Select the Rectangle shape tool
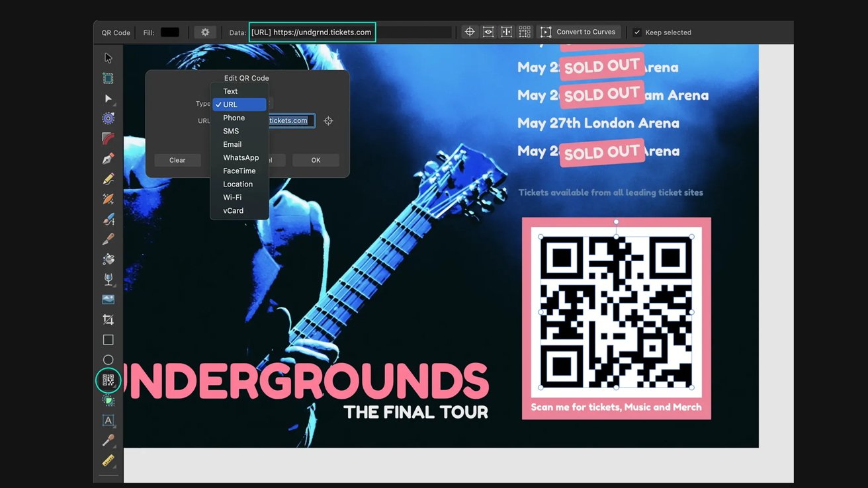Viewport: 868px width, 488px height. (x=108, y=340)
